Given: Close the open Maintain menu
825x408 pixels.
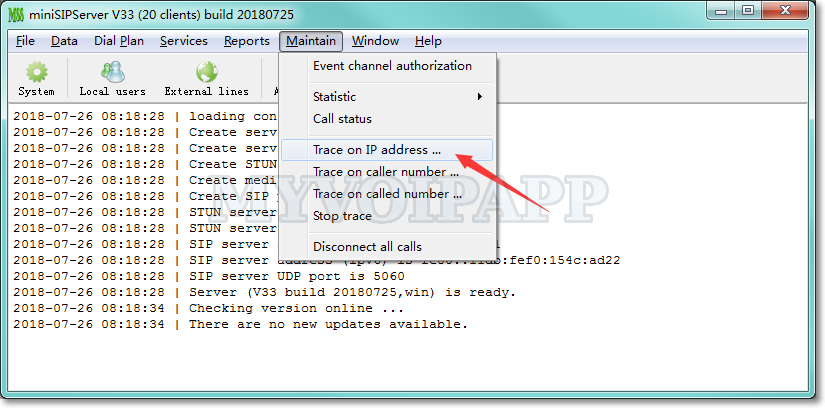Looking at the screenshot, I should pyautogui.click(x=311, y=41).
